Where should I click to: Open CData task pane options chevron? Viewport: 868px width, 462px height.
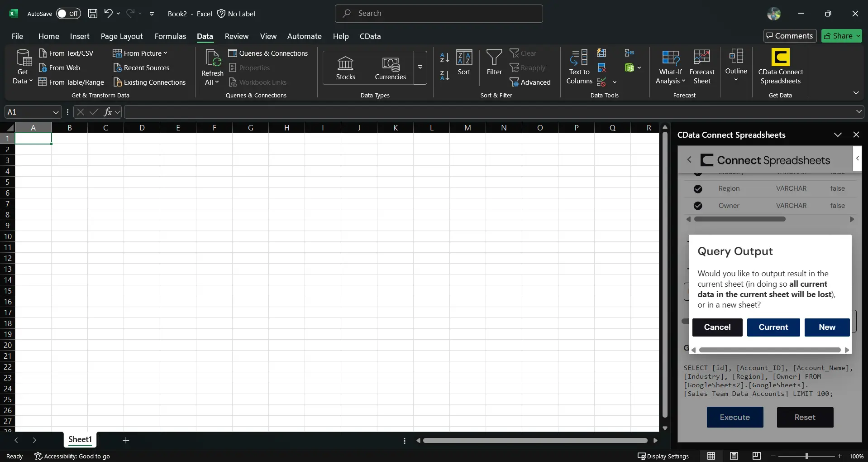(838, 135)
